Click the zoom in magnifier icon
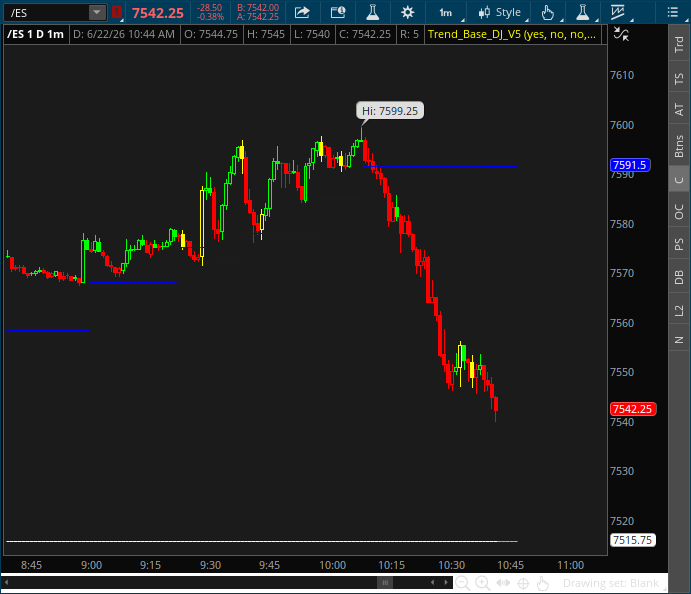Image resolution: width=691 pixels, height=594 pixels. pyautogui.click(x=483, y=583)
